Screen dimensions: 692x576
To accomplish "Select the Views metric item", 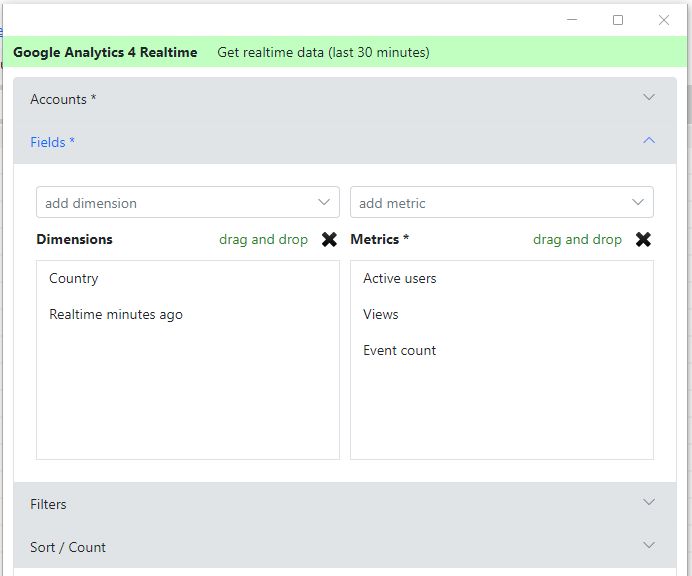I will (x=380, y=314).
